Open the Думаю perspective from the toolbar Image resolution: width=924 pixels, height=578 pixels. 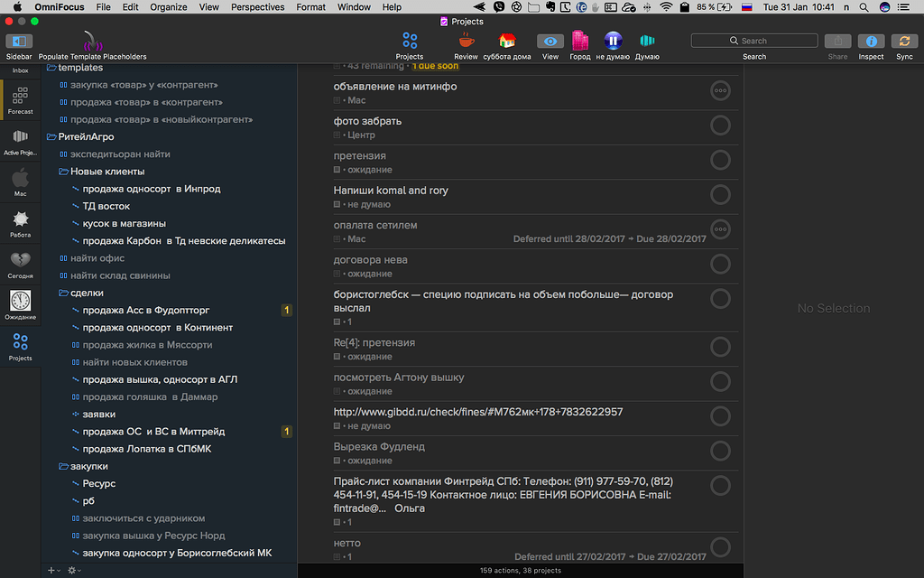pos(646,41)
